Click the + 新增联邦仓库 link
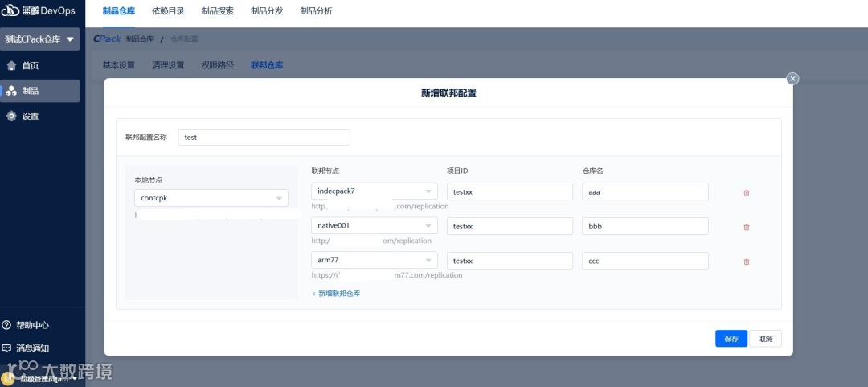The width and height of the screenshot is (868, 387). 336,294
